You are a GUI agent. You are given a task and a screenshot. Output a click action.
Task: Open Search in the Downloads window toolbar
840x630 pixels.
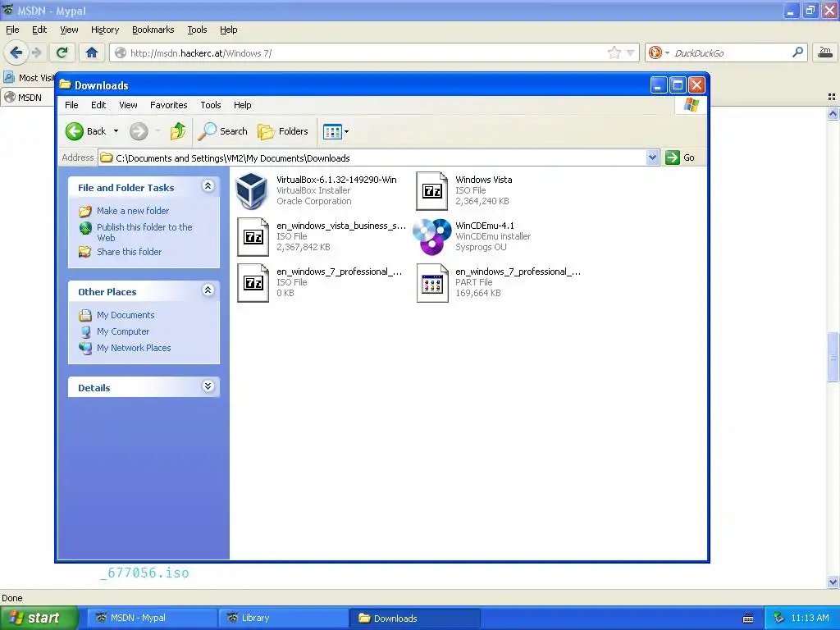(x=223, y=131)
